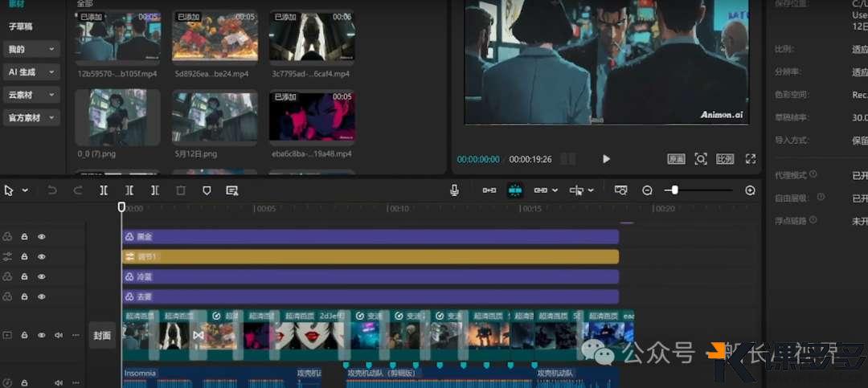Click the 封面 cover button
The width and height of the screenshot is (868, 388).
(102, 335)
